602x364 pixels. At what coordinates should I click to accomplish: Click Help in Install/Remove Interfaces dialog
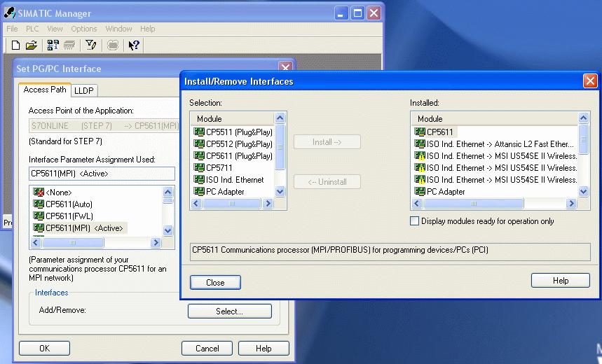tap(561, 281)
